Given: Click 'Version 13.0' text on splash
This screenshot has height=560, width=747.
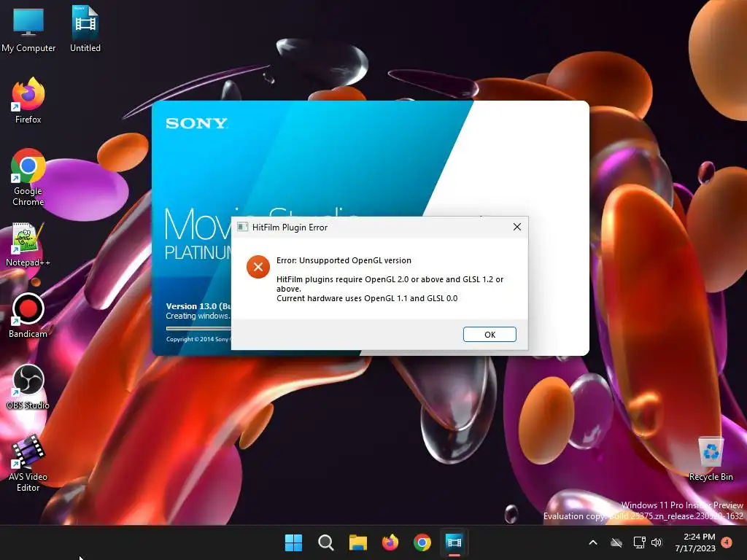Looking at the screenshot, I should (x=198, y=306).
